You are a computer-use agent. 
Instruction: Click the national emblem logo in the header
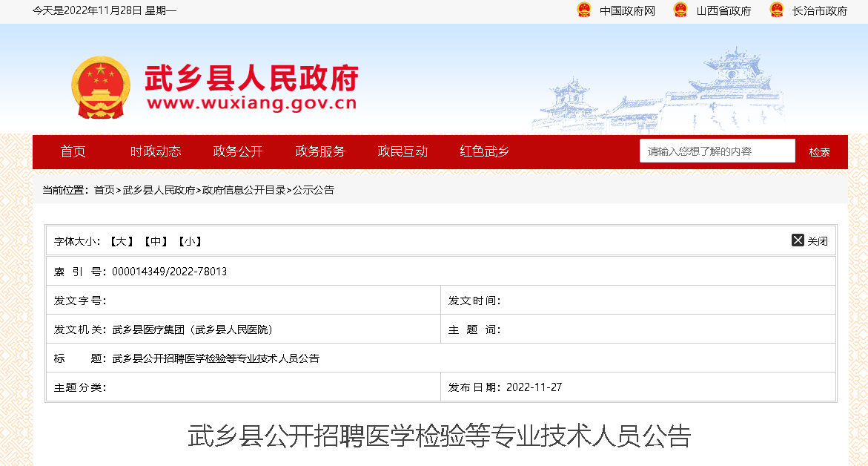pos(101,88)
